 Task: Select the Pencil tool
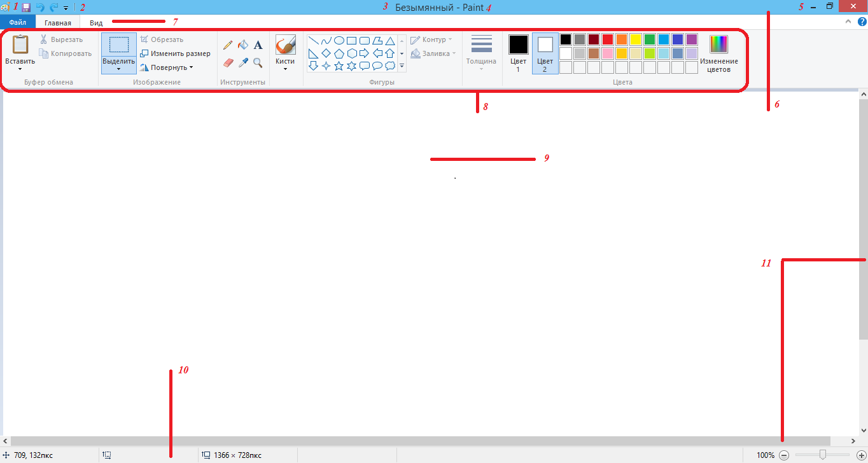click(x=228, y=45)
